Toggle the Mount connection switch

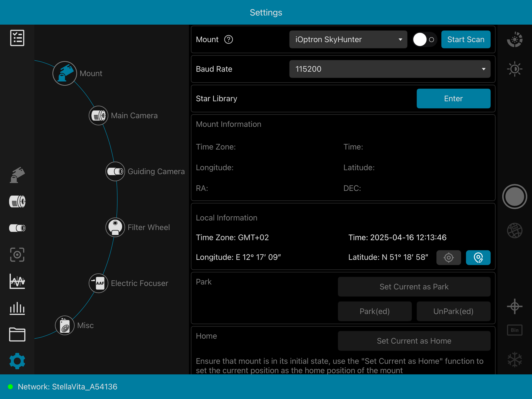coord(424,40)
